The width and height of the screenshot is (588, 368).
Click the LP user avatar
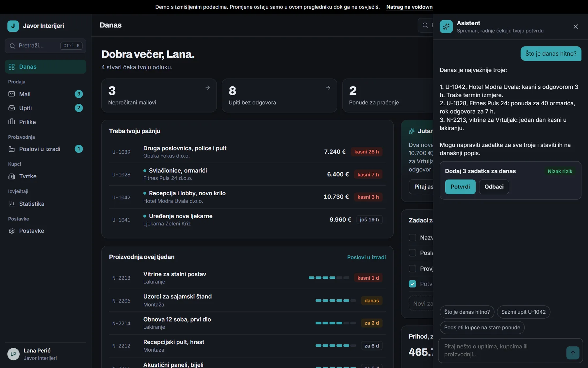(13, 354)
